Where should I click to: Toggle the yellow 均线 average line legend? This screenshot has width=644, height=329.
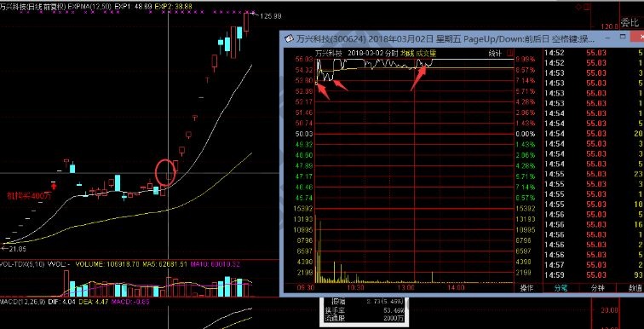click(x=405, y=53)
